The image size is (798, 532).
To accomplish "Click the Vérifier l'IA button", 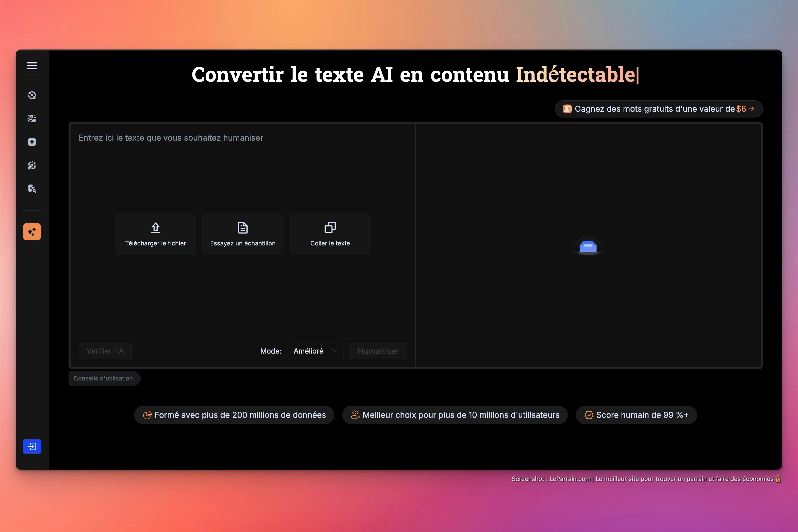I will (105, 351).
